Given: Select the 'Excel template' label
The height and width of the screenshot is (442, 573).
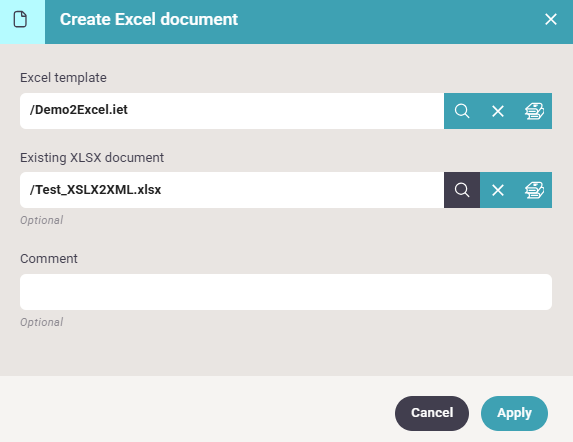Looking at the screenshot, I should [63, 78].
